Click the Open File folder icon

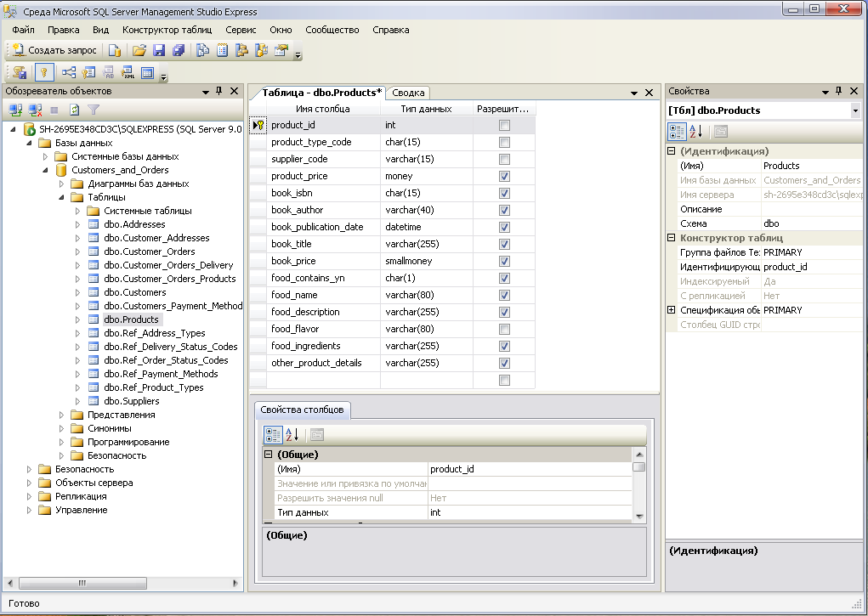(x=139, y=51)
